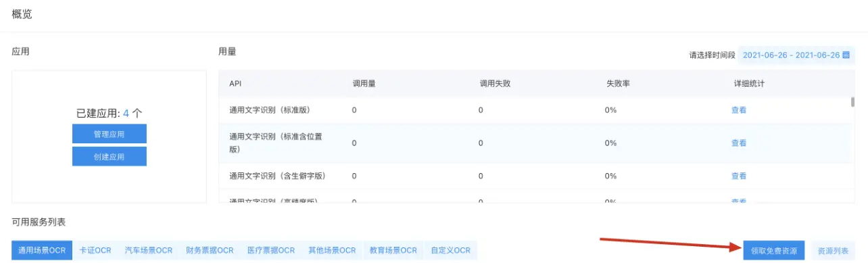Click the 调用失败 column header
Screen dimensions: 868x263
(x=494, y=83)
